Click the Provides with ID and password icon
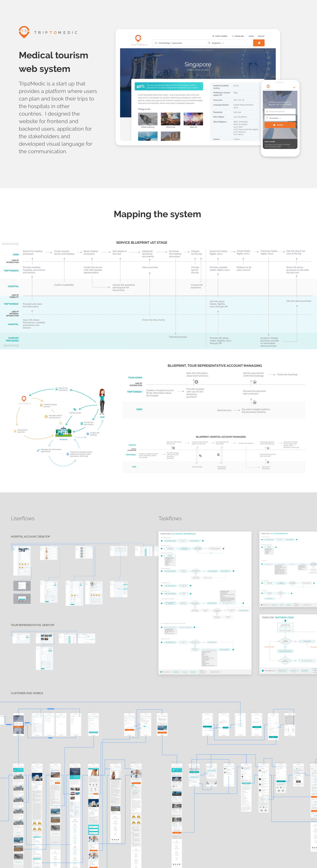This screenshot has height=868, width=317. (x=46, y=416)
